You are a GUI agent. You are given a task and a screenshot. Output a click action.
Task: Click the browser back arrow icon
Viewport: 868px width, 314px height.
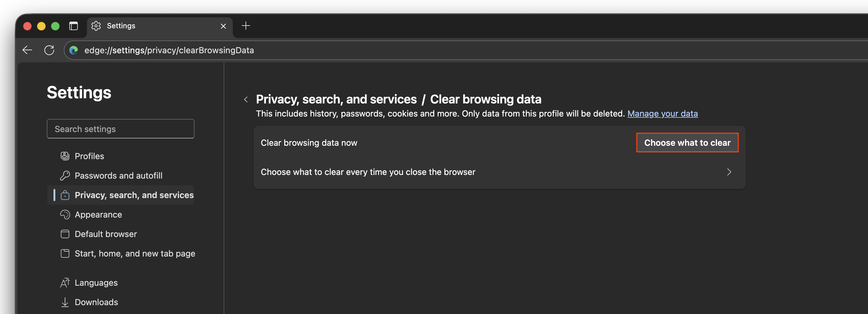point(27,50)
